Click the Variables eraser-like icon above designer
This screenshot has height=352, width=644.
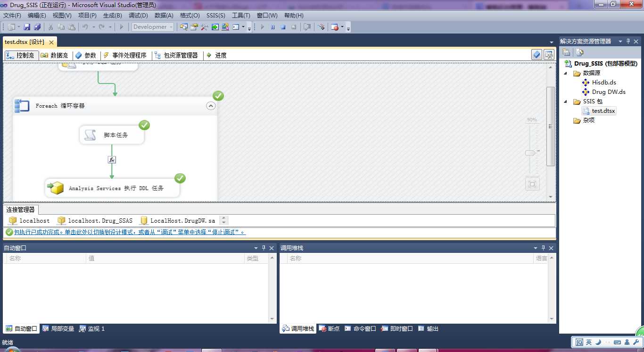point(537,55)
